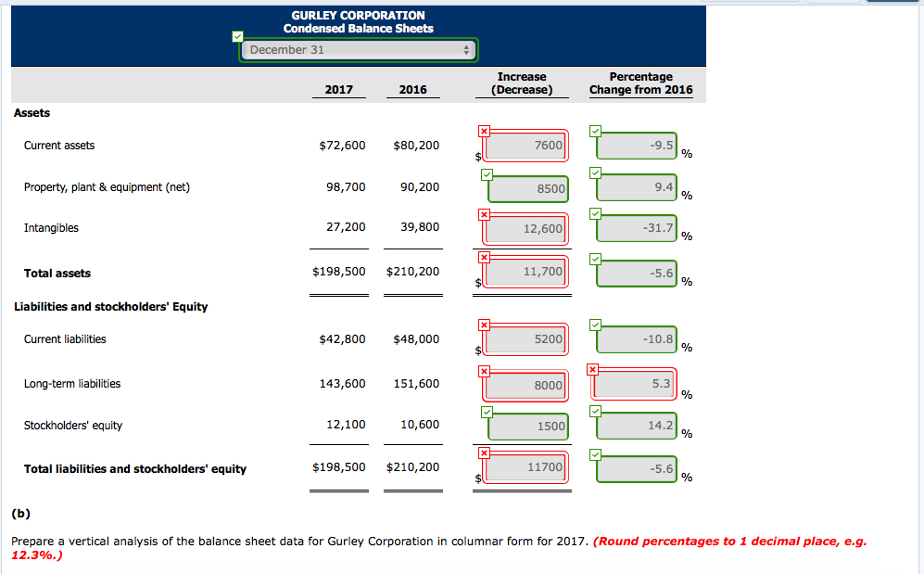Click the stepper arrows on the date selector
Image resolution: width=924 pixels, height=574 pixels.
[467, 50]
